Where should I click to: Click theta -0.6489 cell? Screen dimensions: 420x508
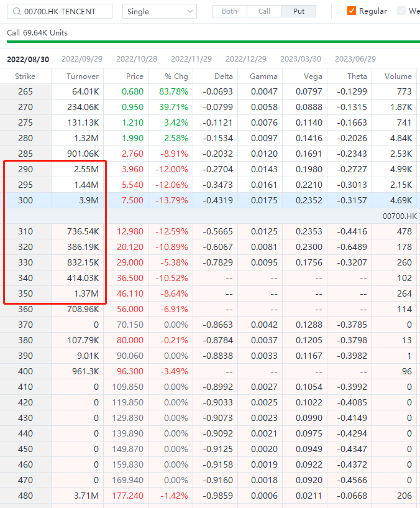[352, 247]
